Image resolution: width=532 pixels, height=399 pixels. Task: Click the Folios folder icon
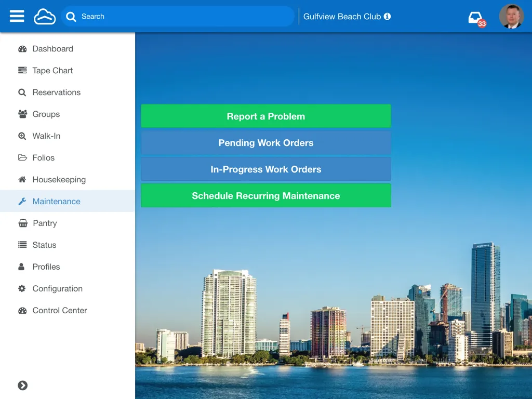click(22, 157)
